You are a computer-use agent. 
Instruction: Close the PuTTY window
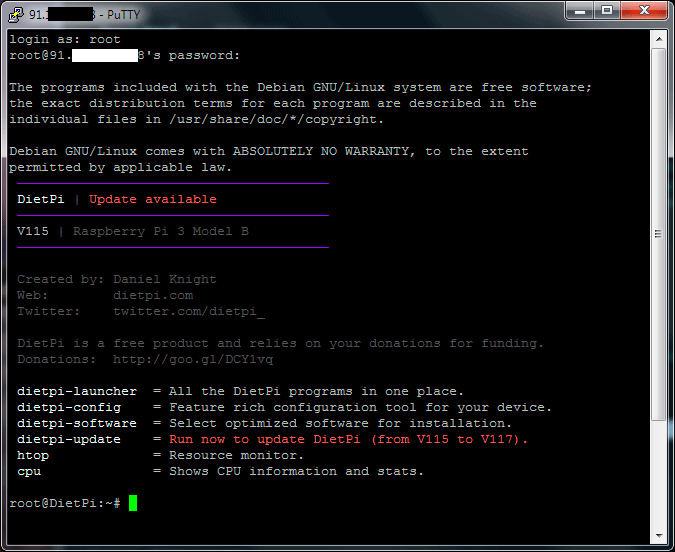644,11
